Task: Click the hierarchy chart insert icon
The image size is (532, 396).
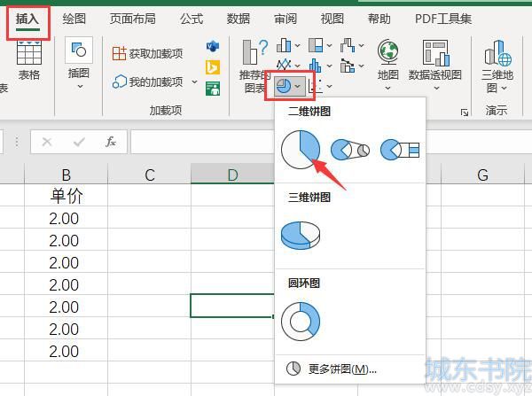Action: (316, 45)
